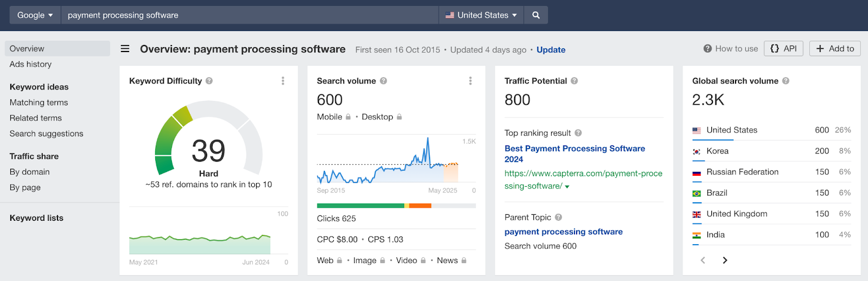Click Global search volume help icon

(x=786, y=81)
